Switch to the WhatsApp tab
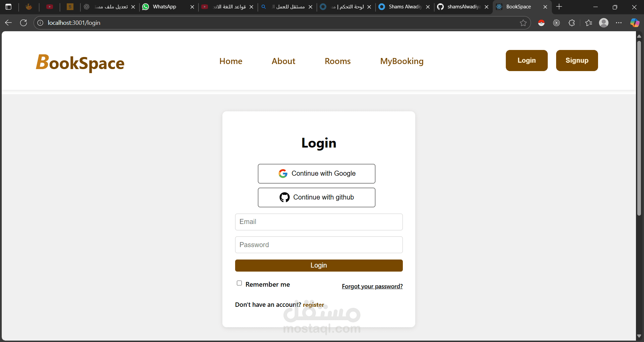 pos(164,7)
